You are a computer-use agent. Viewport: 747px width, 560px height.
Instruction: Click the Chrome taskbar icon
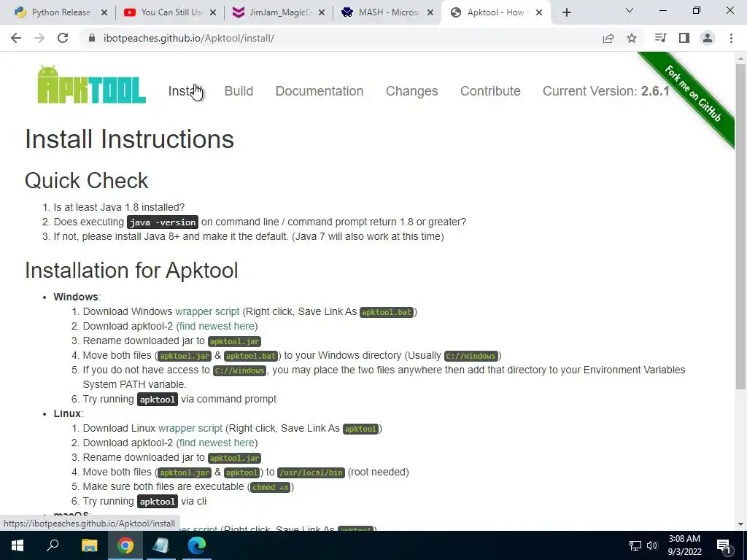click(125, 545)
